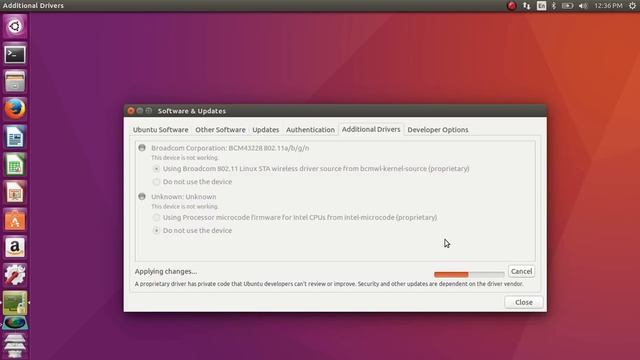
Task: Open LibreOffice Writer from the launcher
Action: coord(15,137)
